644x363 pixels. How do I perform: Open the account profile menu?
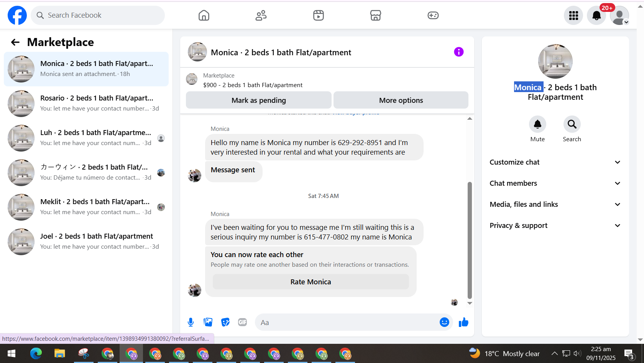click(x=619, y=15)
